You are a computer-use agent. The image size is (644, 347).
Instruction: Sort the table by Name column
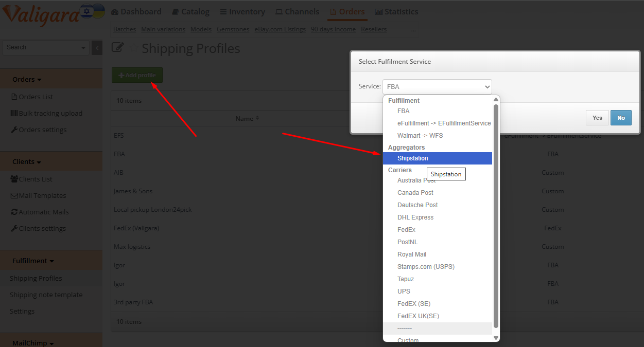coord(247,118)
